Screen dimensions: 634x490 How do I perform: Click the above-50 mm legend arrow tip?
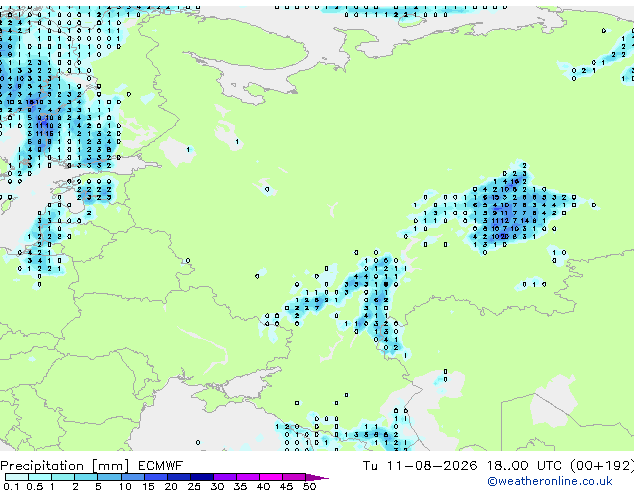(317, 477)
